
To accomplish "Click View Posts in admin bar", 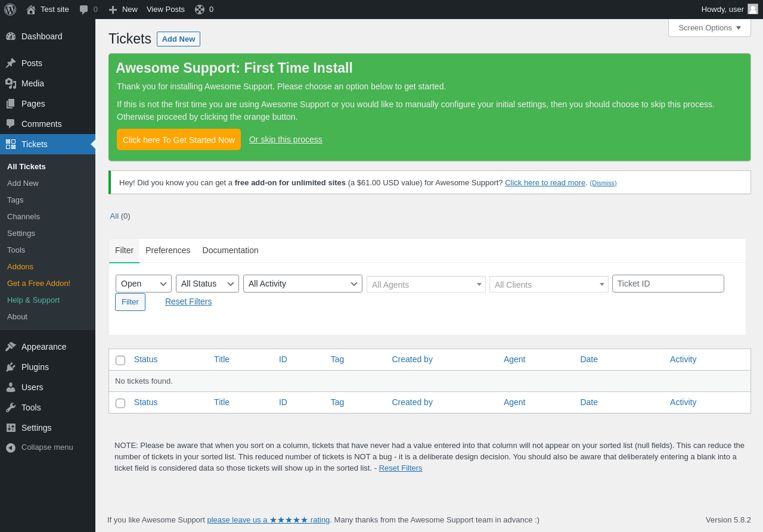I will pyautogui.click(x=166, y=10).
